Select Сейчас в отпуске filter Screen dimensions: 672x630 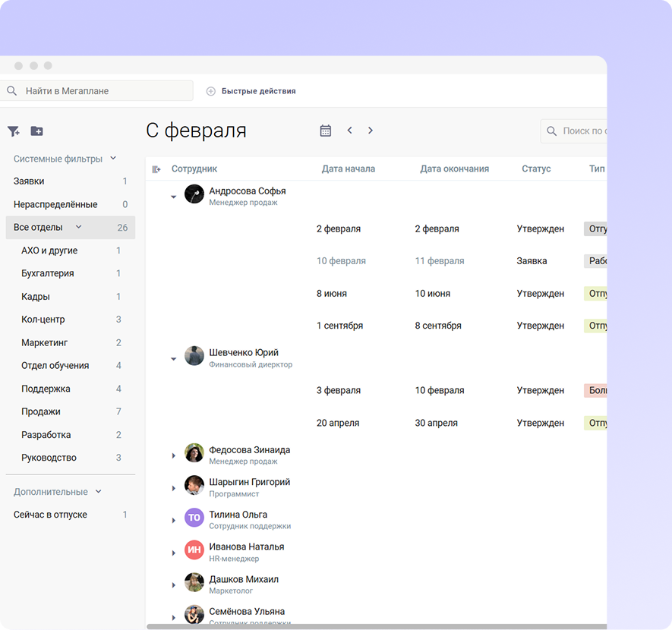(x=71, y=515)
